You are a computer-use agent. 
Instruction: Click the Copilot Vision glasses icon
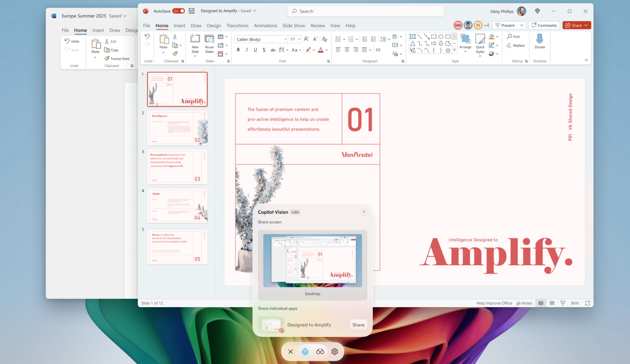[x=320, y=351]
